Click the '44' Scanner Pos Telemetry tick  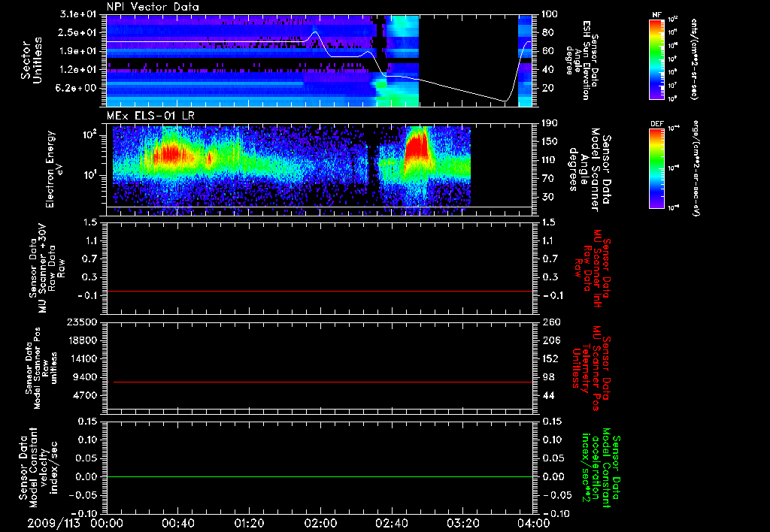pos(547,395)
